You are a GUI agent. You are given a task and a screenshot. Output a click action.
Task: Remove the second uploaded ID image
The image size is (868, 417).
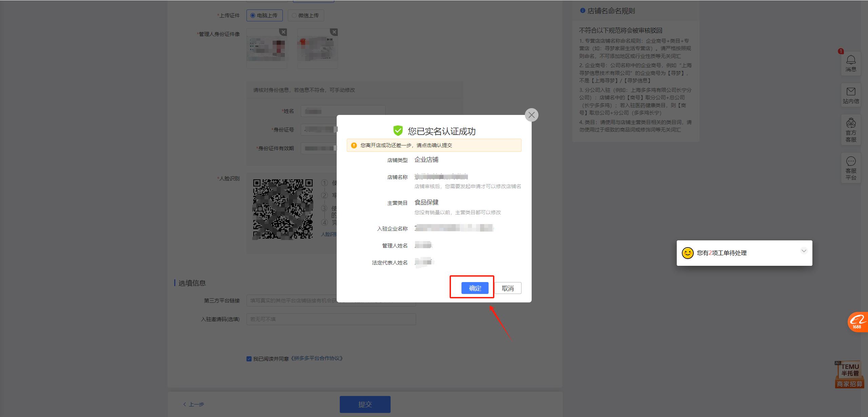334,32
